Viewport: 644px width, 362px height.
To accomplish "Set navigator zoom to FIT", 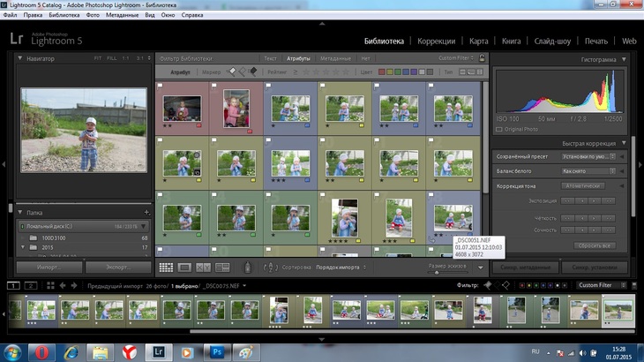I will [98, 58].
